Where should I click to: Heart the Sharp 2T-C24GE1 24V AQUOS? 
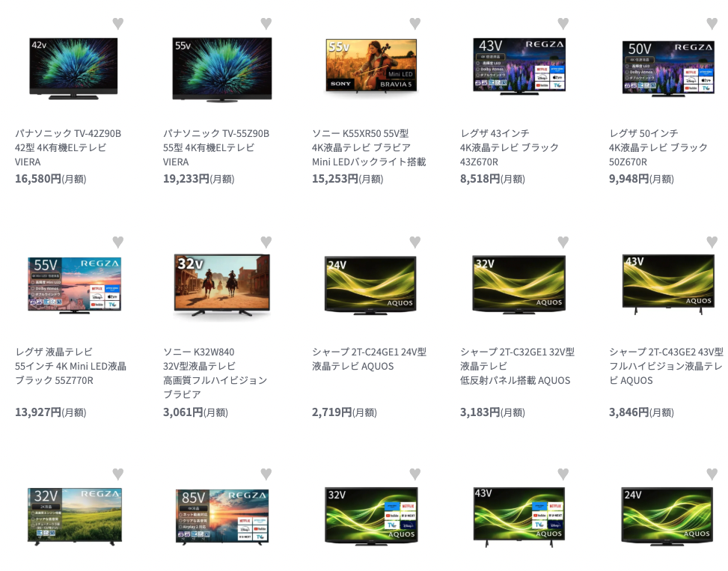pyautogui.click(x=415, y=242)
